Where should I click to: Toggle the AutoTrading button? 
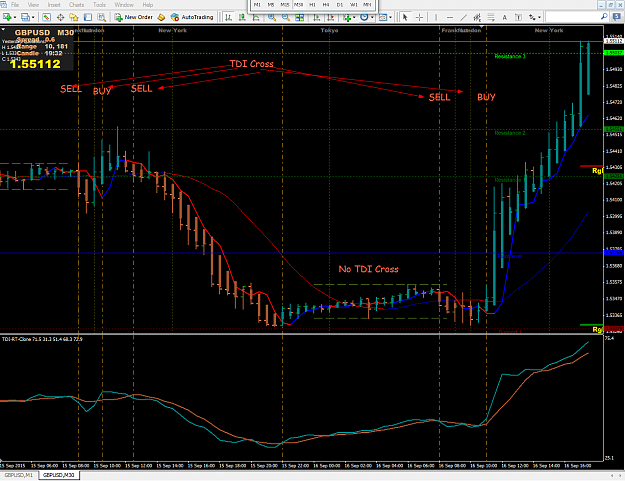click(192, 17)
